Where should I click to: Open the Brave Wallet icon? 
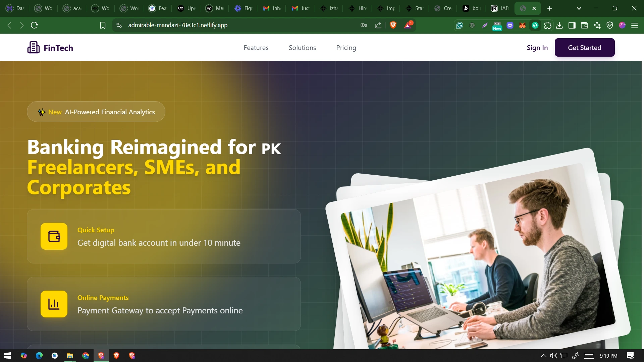[x=584, y=25]
